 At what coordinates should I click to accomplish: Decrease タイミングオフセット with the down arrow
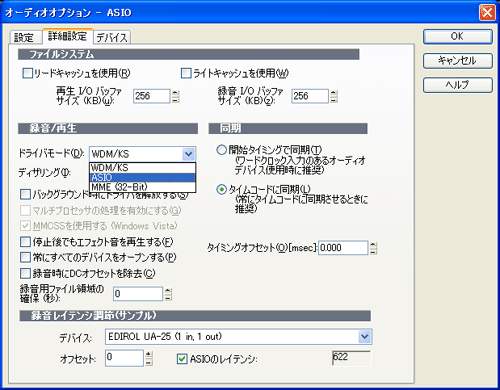(x=374, y=251)
